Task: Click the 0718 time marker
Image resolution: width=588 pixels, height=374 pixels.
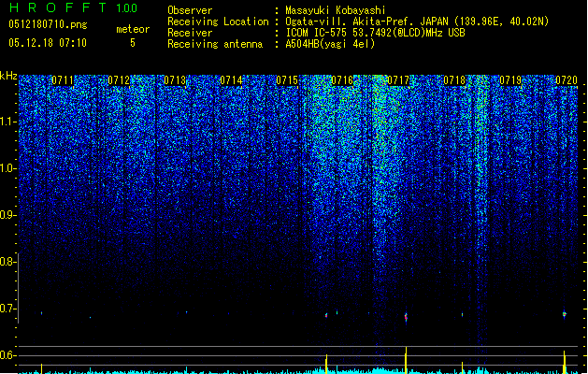Action: 454,80
